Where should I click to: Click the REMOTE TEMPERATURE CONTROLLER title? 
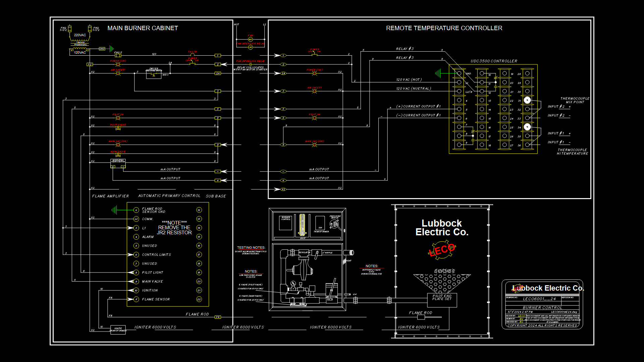[x=444, y=28]
